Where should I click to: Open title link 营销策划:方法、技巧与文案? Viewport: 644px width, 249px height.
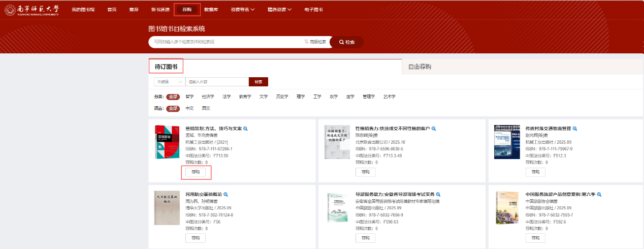click(x=213, y=129)
